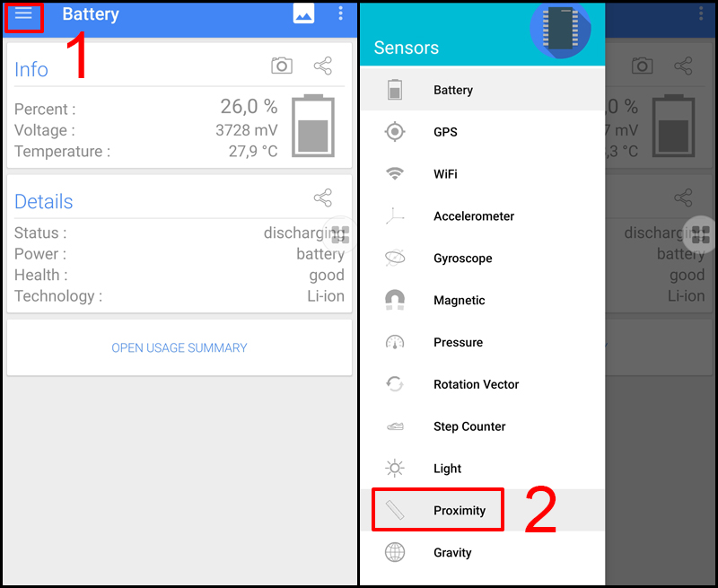Choose Rotation Vector from drawer
The height and width of the screenshot is (588, 718).
tap(482, 385)
